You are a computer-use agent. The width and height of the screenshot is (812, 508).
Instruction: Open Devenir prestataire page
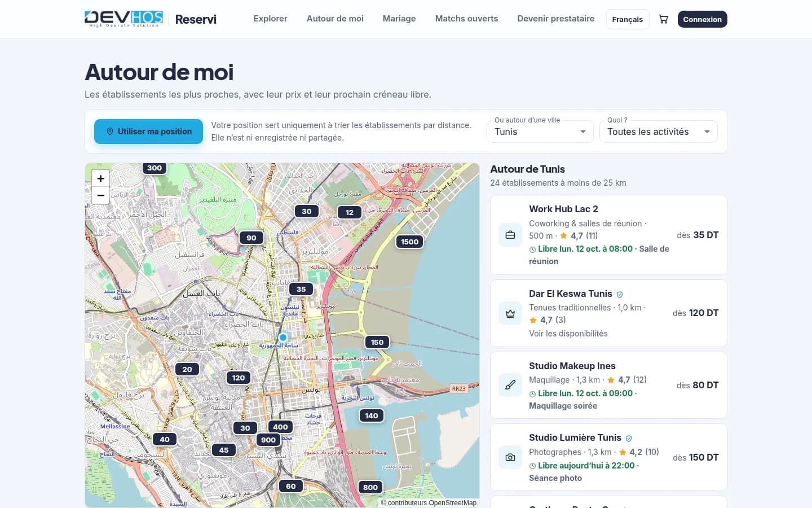click(556, 19)
